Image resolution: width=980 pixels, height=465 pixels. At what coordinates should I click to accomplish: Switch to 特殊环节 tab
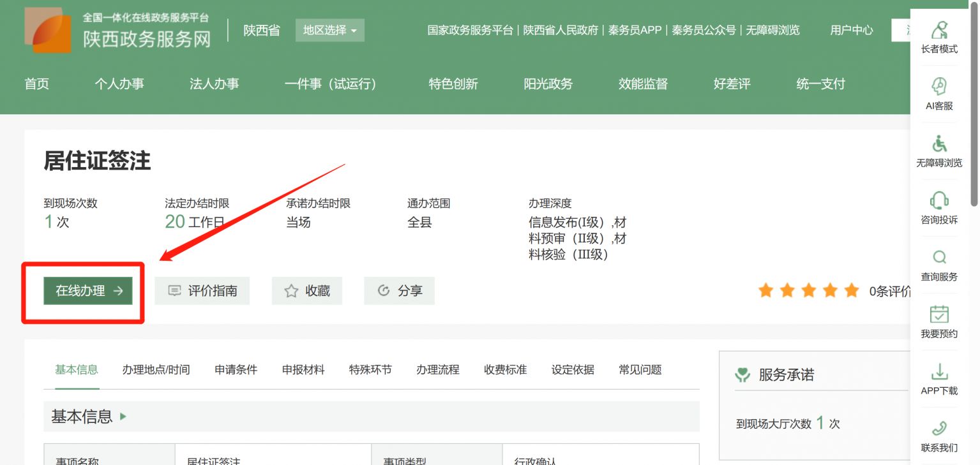(370, 369)
